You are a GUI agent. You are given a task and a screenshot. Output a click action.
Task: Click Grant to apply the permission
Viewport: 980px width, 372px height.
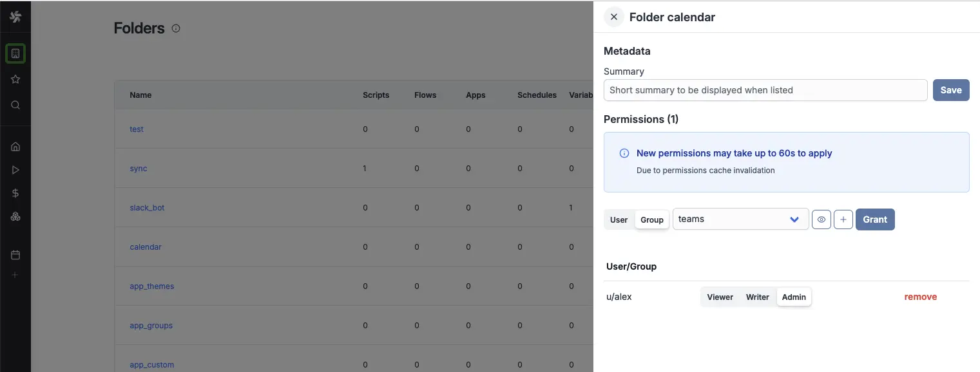874,219
